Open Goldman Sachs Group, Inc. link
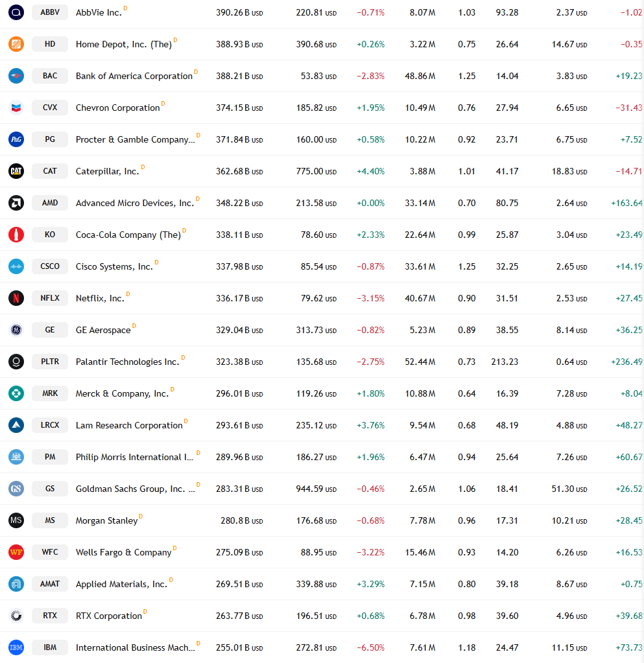This screenshot has height=663, width=644. [136, 489]
